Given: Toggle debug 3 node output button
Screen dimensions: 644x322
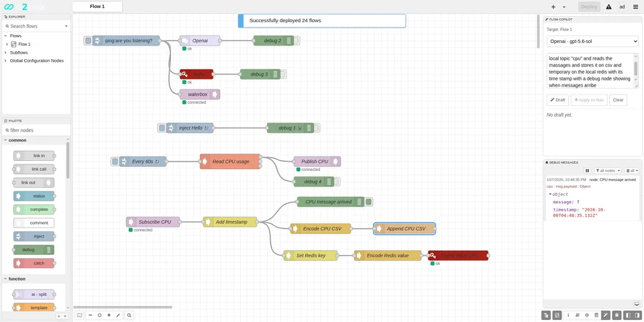Looking at the screenshot, I should 283,74.
